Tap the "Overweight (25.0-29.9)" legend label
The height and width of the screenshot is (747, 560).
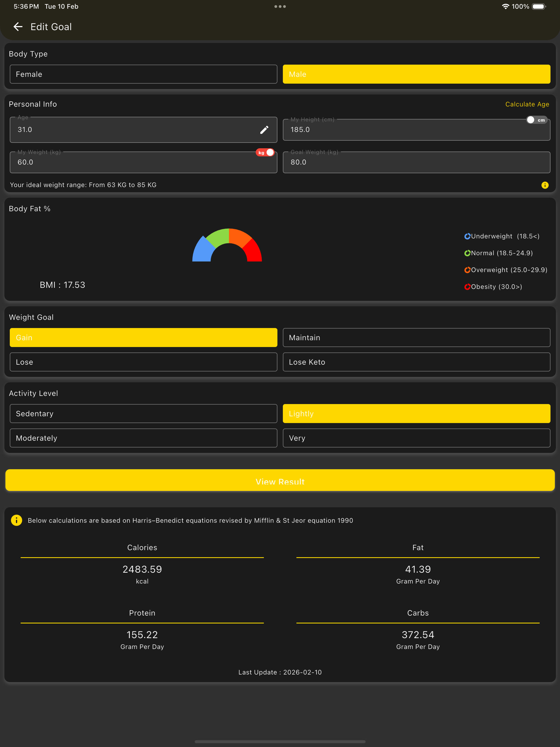pyautogui.click(x=509, y=270)
